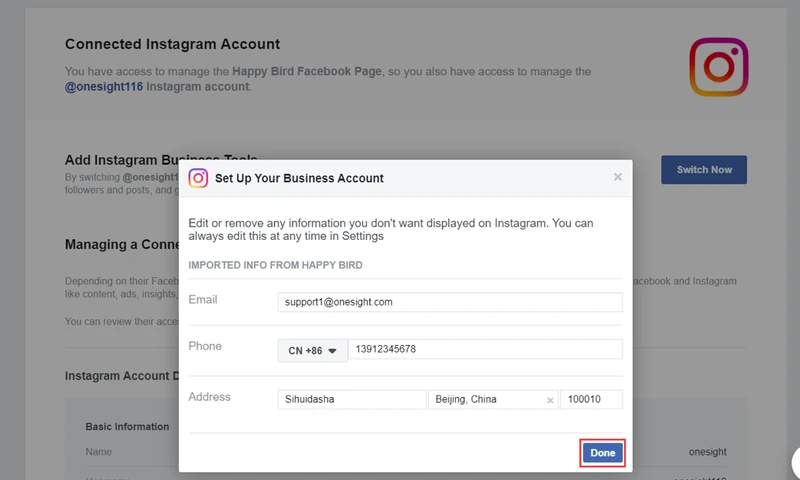Click the Happy Bird Facebook Page text
Screen dimensions: 800x480
click(x=307, y=71)
